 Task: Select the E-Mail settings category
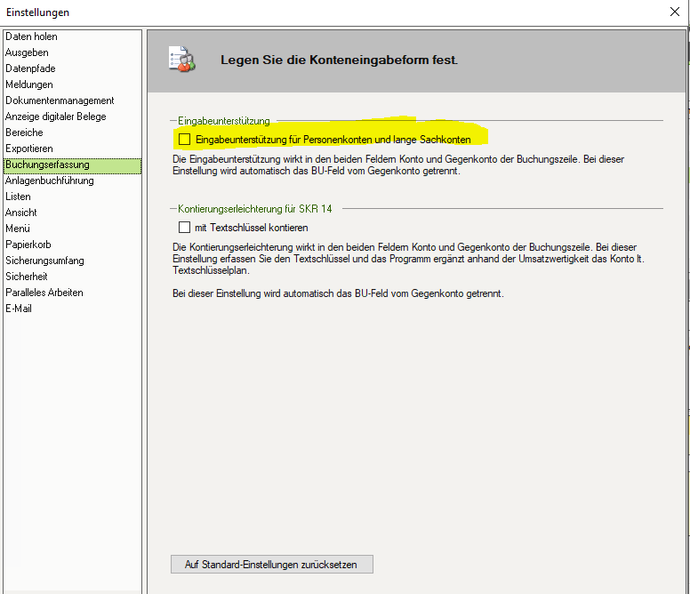coord(19,309)
